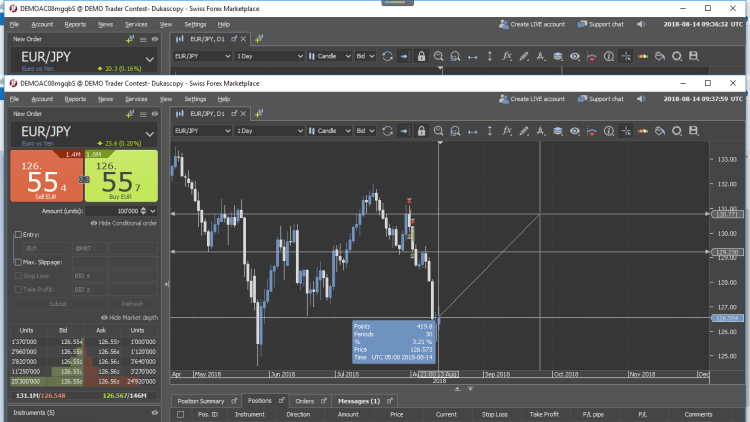The width and height of the screenshot is (750, 422).
Task: Open the Account menu in the front window
Action: tap(42, 99)
